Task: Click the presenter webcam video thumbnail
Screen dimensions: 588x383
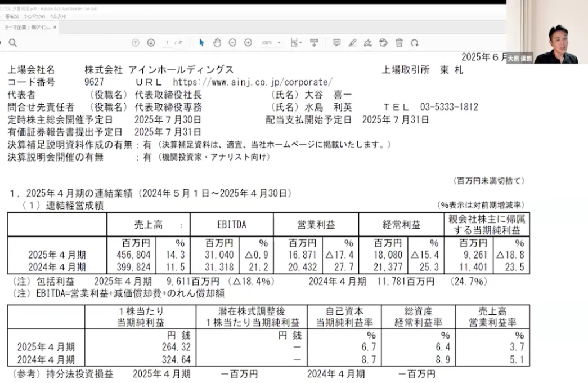Action: [x=547, y=32]
